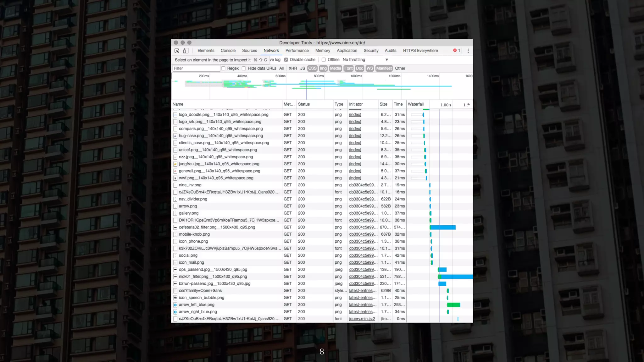
Task: Switch to the Performance tab
Action: 297,51
